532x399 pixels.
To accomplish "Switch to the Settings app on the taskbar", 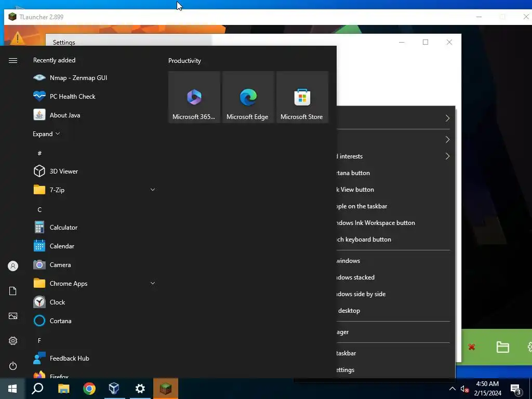I will pos(140,389).
